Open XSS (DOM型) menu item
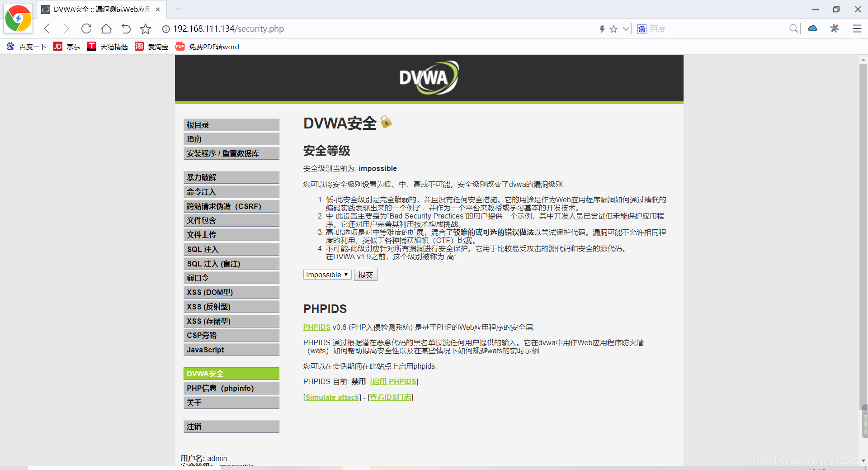 [x=231, y=292]
